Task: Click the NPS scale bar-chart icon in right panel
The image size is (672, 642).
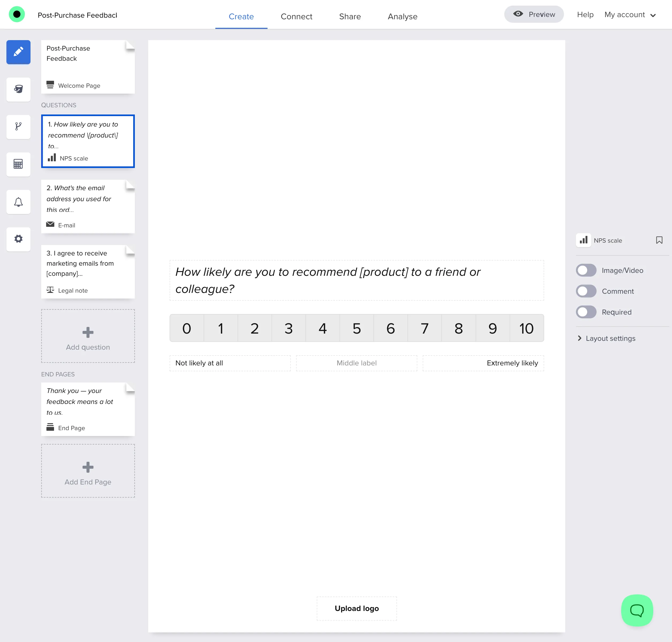Action: point(583,240)
